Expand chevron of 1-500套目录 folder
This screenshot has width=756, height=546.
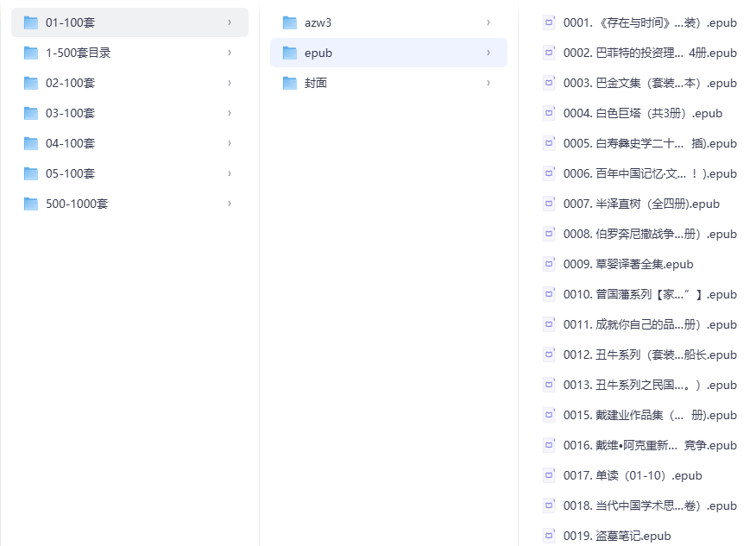click(230, 53)
